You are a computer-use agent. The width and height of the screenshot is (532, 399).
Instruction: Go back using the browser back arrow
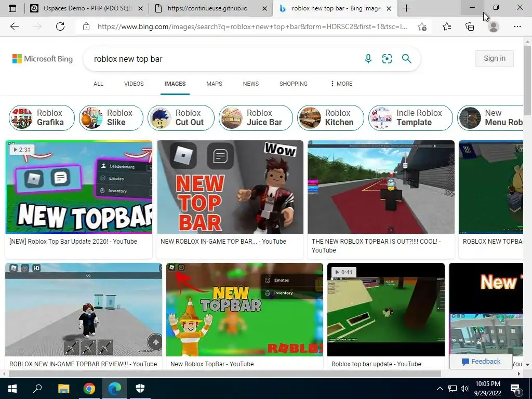[14, 26]
